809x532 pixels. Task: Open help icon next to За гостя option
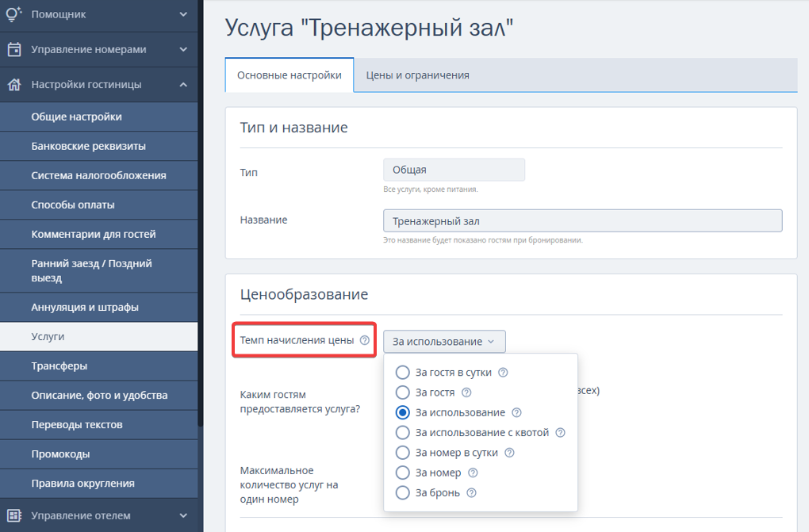click(466, 392)
